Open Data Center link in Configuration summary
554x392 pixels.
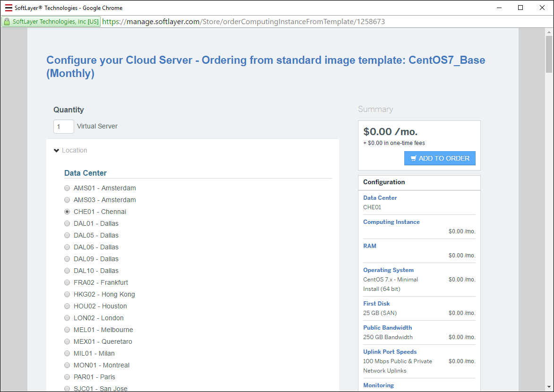pos(380,197)
